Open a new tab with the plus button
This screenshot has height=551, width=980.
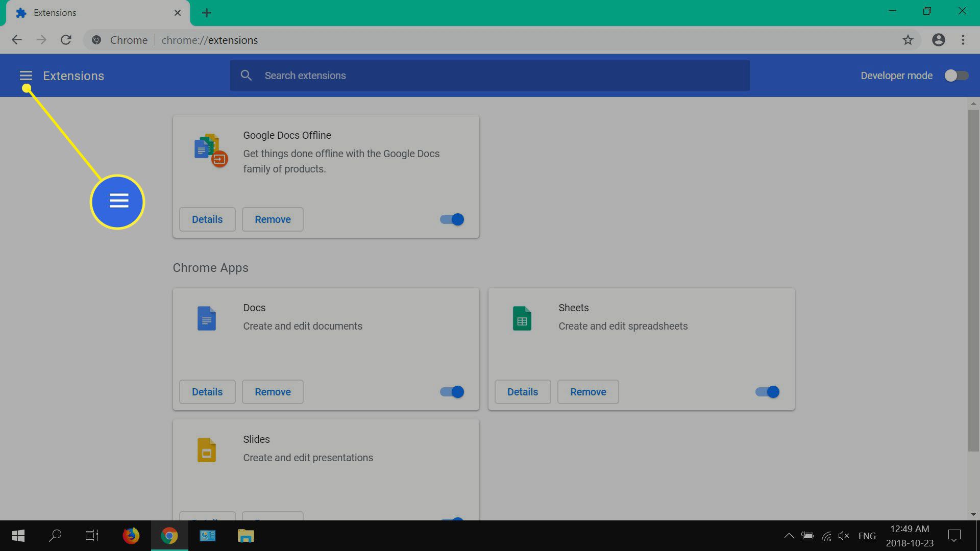tap(207, 13)
